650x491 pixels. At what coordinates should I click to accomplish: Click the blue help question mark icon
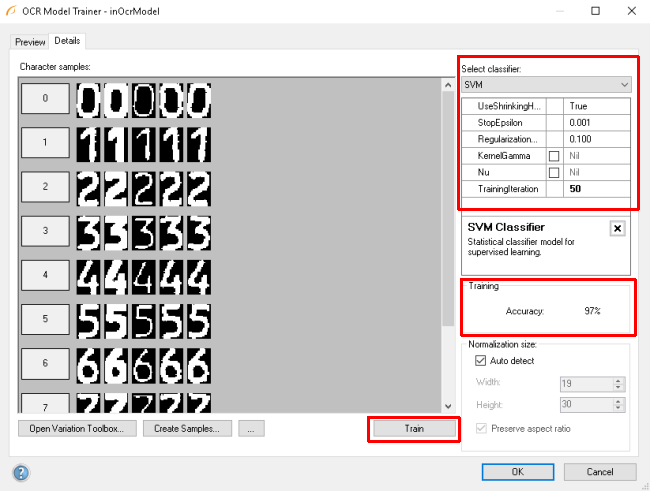pyautogui.click(x=21, y=472)
